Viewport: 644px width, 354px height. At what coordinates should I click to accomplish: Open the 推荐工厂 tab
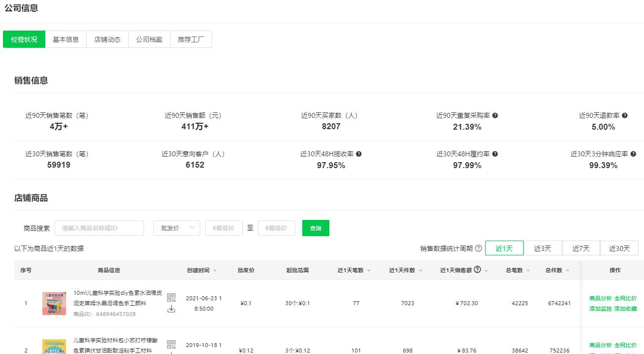191,39
